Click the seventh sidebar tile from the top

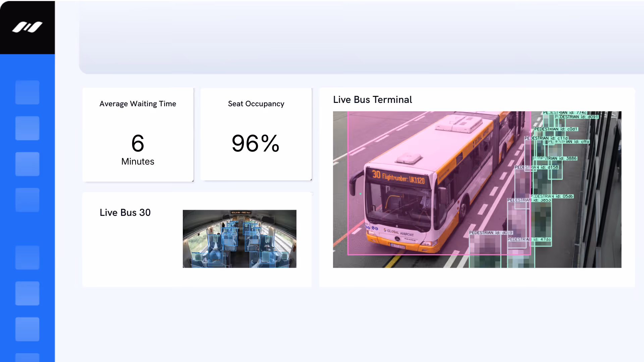[x=28, y=329]
